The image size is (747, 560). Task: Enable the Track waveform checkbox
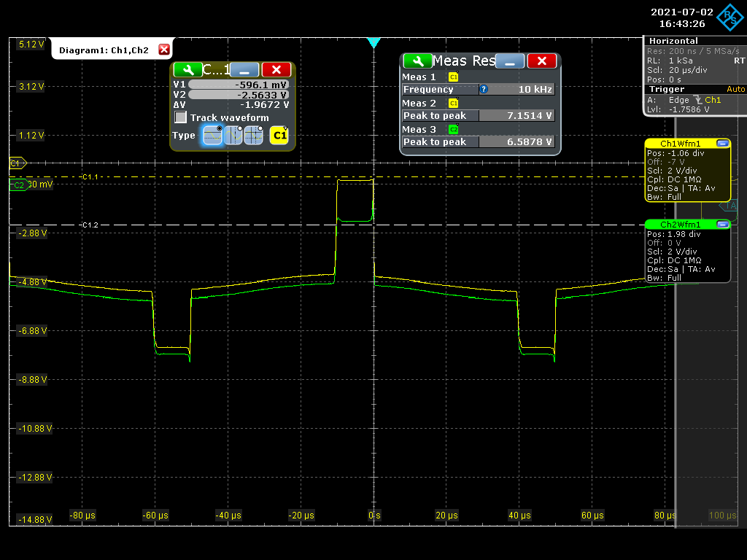click(x=179, y=117)
